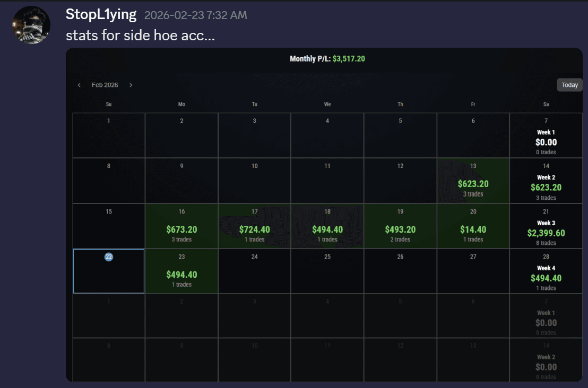Go to previous month with left chevron
This screenshot has width=588, height=388.
[79, 85]
